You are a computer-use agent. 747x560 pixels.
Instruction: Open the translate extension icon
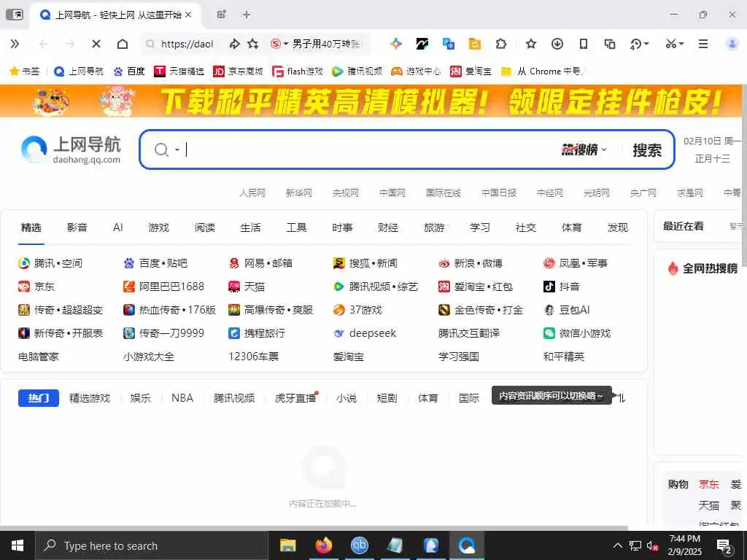point(449,44)
